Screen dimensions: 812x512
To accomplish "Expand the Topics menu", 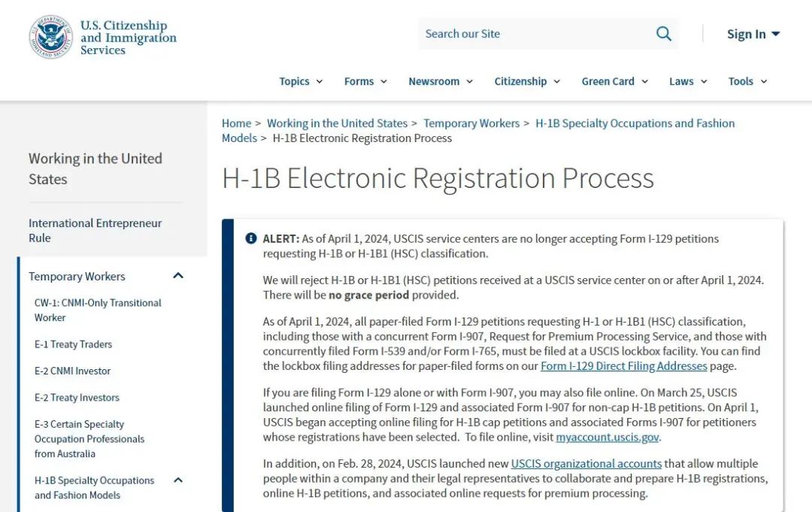I will click(301, 81).
